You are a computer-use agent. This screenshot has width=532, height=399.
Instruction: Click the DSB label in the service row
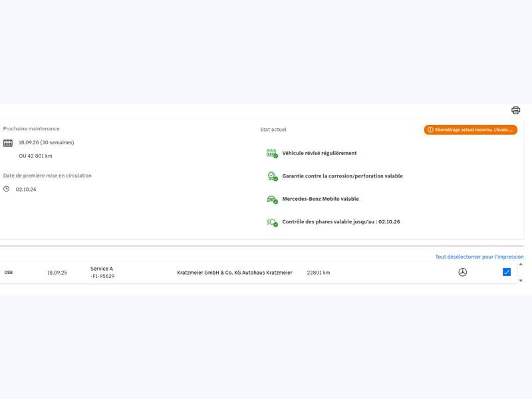coord(9,273)
